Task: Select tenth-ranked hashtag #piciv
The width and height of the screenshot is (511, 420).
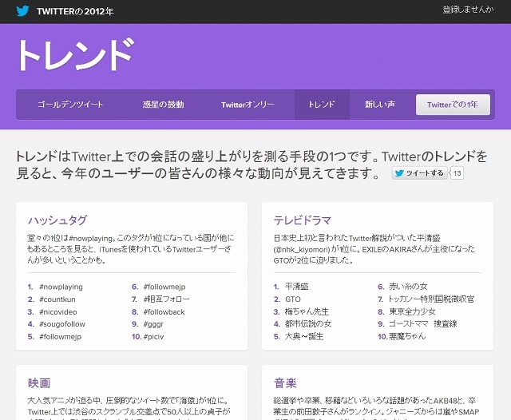Action: pyautogui.click(x=153, y=337)
